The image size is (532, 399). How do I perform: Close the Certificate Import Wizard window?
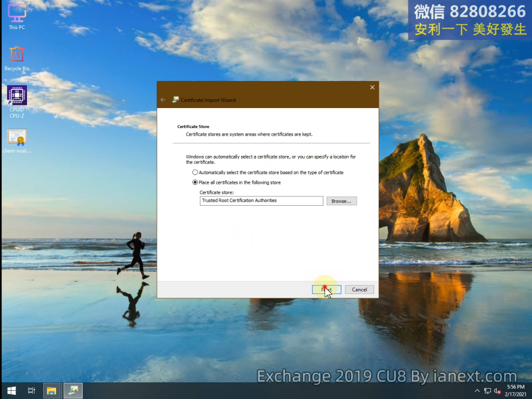pos(372,87)
